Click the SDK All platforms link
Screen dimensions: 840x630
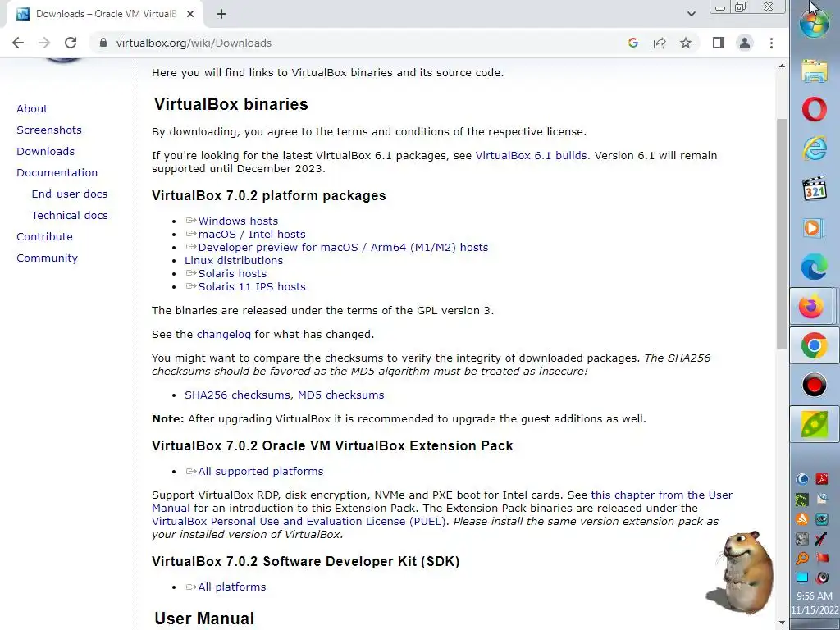click(231, 587)
